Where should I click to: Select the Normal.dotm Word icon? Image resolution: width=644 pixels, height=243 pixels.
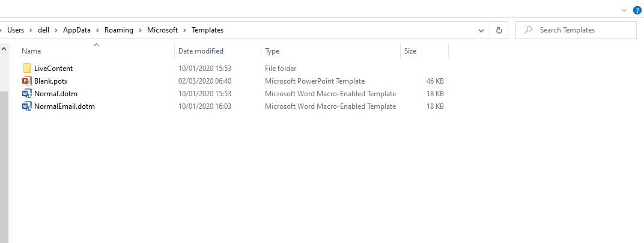[x=27, y=94]
